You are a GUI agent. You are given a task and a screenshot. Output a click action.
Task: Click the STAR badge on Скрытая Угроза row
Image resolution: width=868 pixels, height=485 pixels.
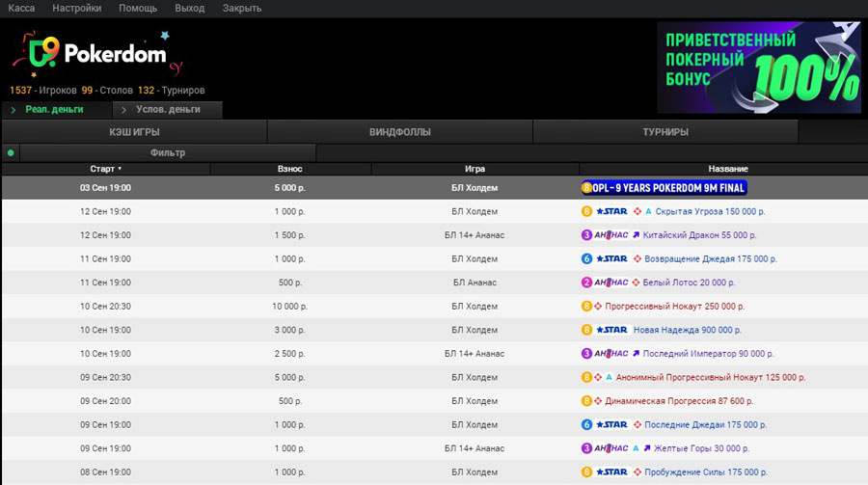tap(611, 211)
